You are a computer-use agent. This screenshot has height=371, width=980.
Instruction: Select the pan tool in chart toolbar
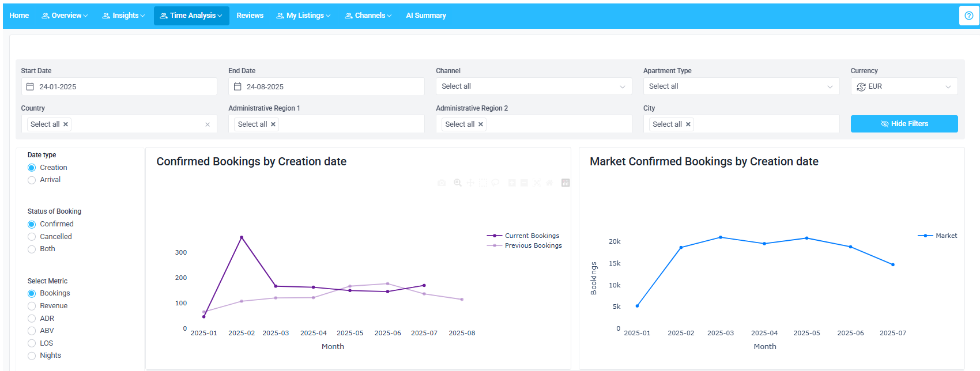tap(470, 183)
